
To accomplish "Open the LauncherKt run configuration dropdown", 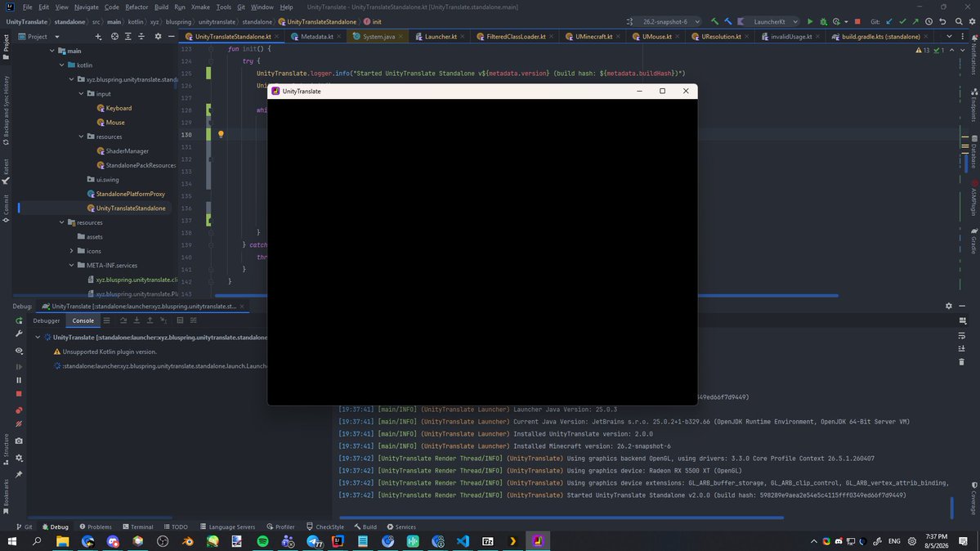I will coord(770,21).
